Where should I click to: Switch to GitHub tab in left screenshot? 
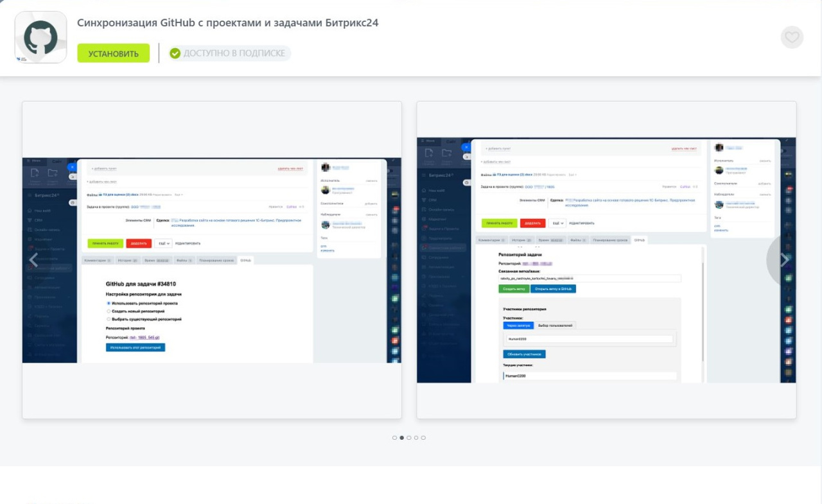coord(246,260)
